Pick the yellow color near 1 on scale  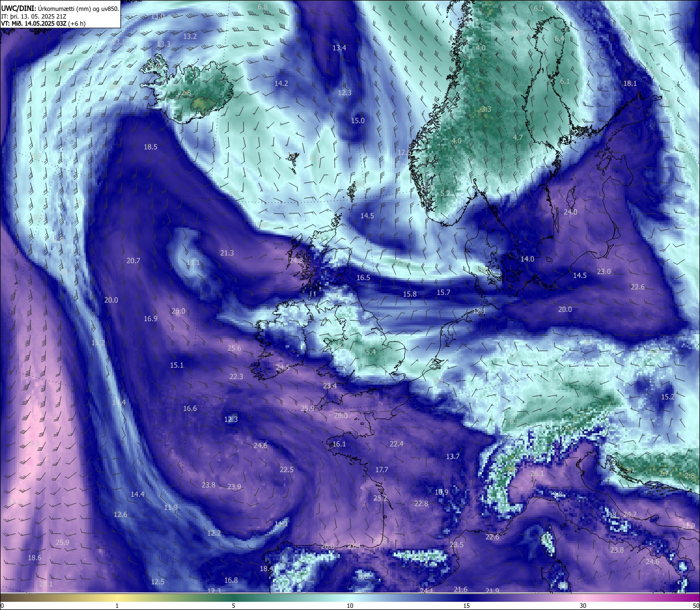117,597
